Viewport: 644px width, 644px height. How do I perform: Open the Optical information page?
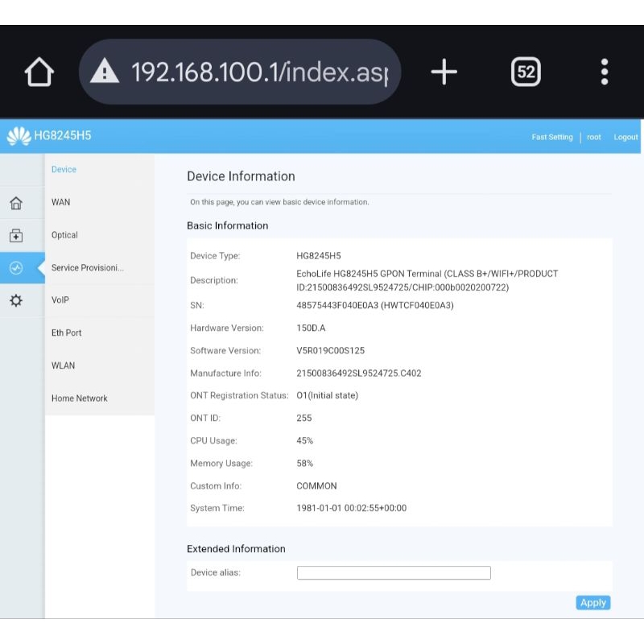(x=65, y=235)
